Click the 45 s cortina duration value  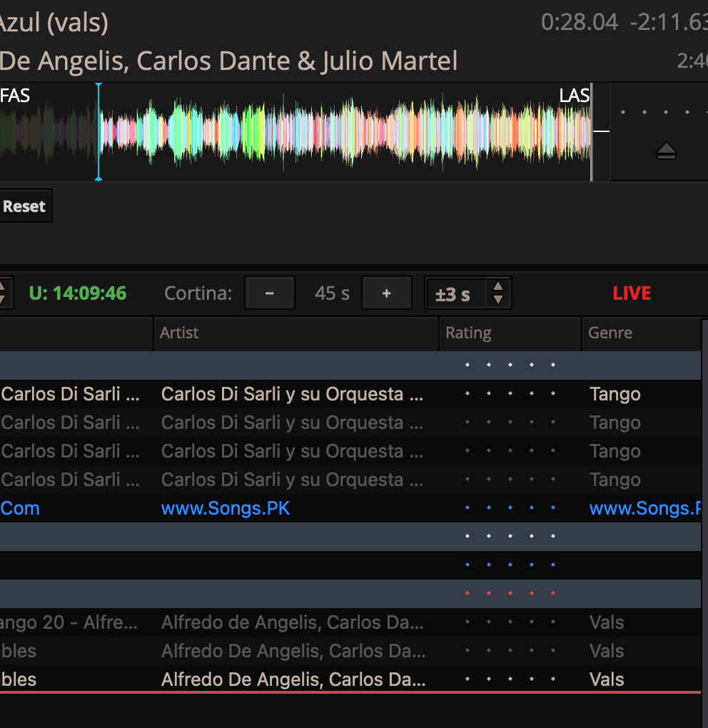332,293
